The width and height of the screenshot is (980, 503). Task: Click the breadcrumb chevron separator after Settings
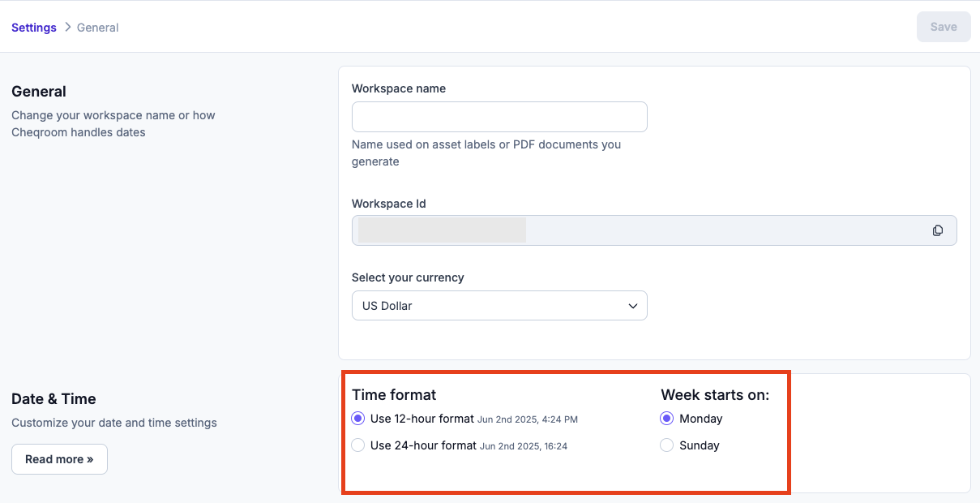click(x=67, y=28)
